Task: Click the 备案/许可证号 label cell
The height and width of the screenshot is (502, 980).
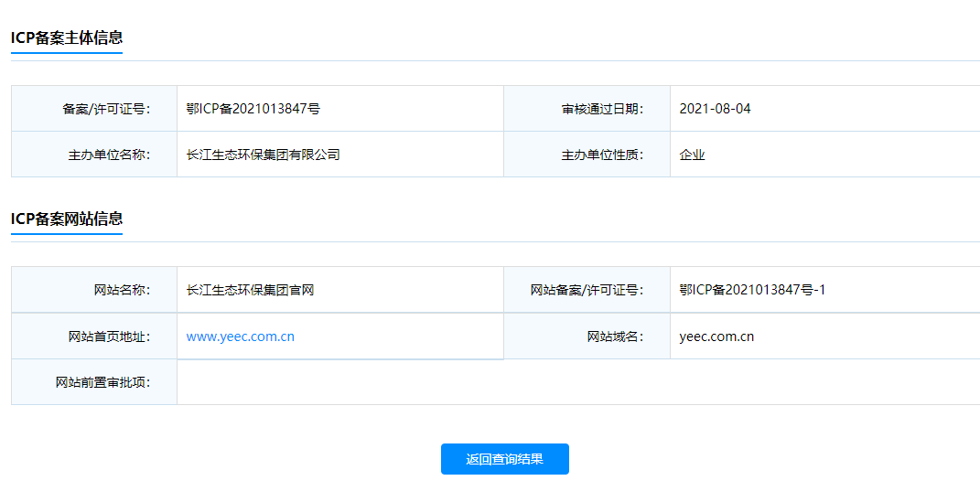Action: [94, 109]
